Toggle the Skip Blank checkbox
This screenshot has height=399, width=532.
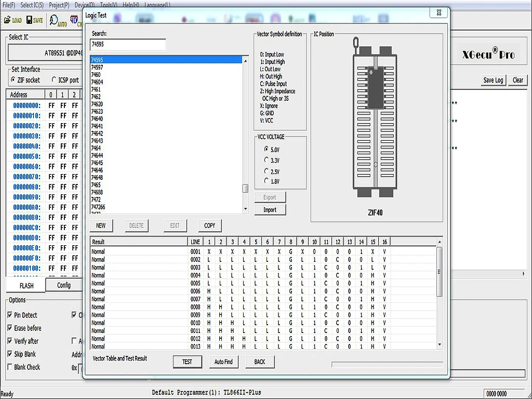[x=10, y=354]
